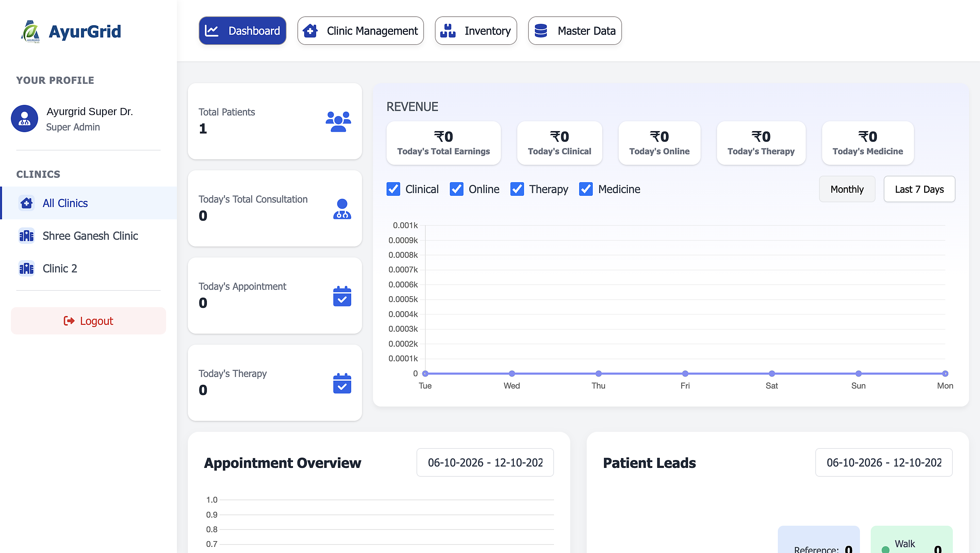The image size is (980, 553).
Task: Click the Today's Therapy revenue card
Action: (x=761, y=143)
